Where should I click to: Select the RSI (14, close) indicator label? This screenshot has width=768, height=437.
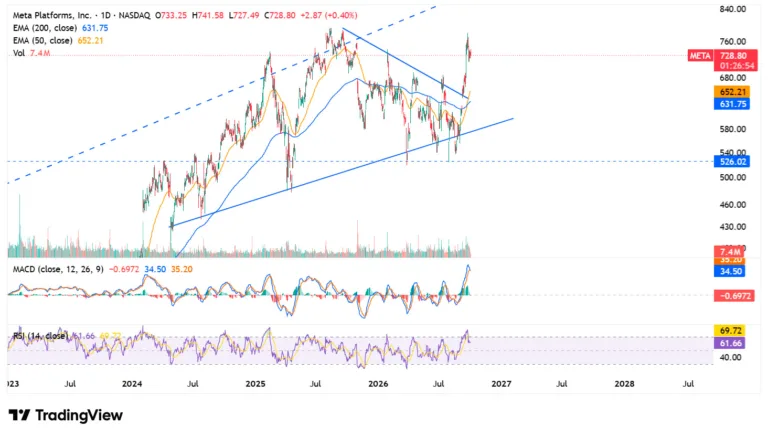(x=41, y=336)
